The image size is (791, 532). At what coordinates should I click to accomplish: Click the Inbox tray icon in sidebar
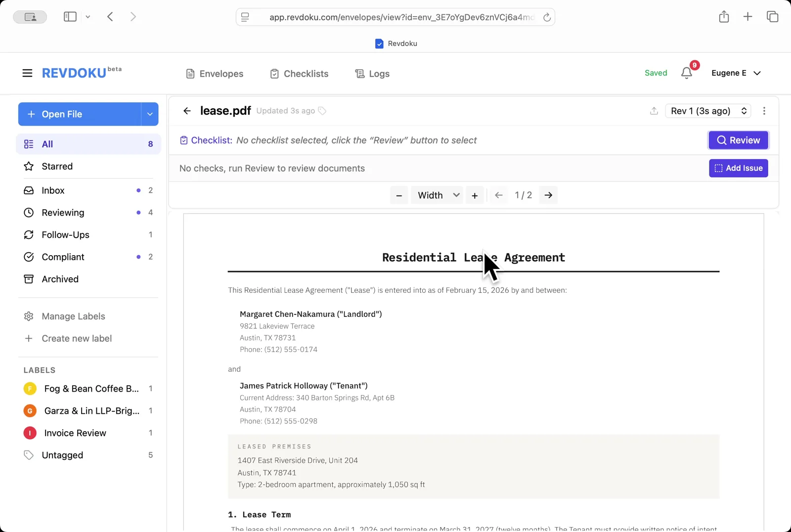pos(29,190)
